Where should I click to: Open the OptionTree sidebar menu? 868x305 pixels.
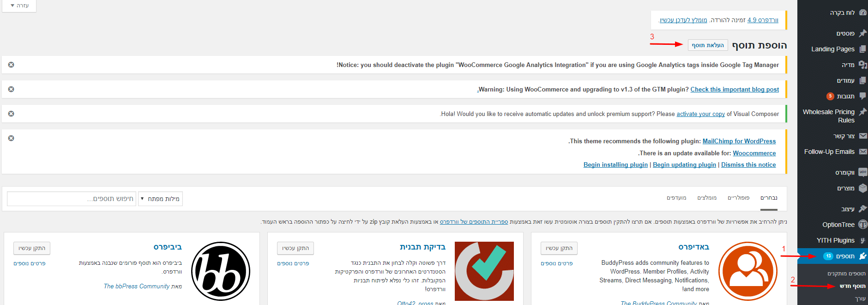[x=832, y=225]
